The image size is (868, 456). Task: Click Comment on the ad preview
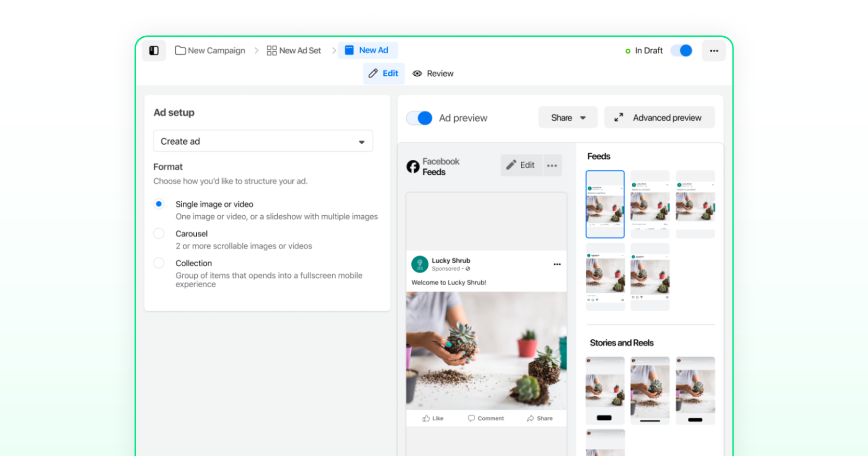pyautogui.click(x=486, y=418)
